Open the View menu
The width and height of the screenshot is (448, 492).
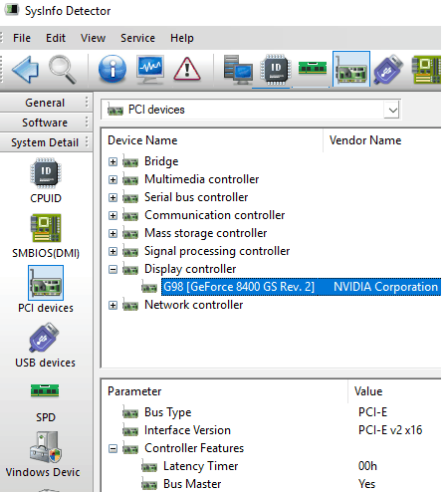pos(93,38)
